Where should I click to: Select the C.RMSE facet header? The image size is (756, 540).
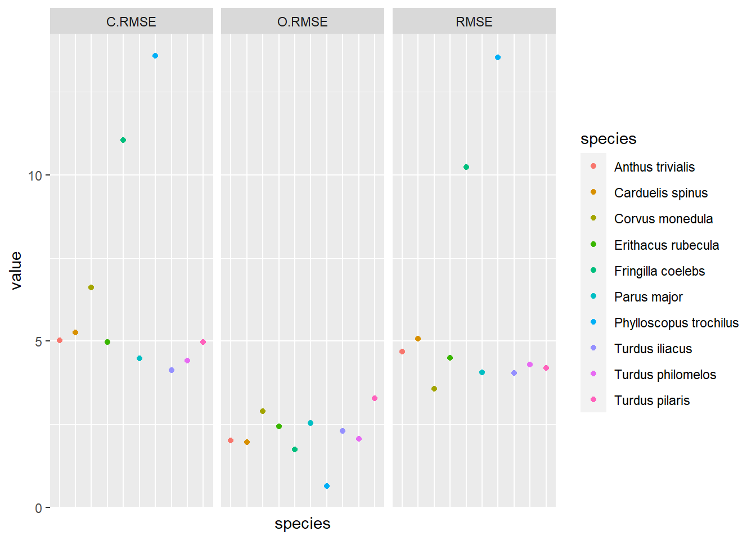click(131, 21)
